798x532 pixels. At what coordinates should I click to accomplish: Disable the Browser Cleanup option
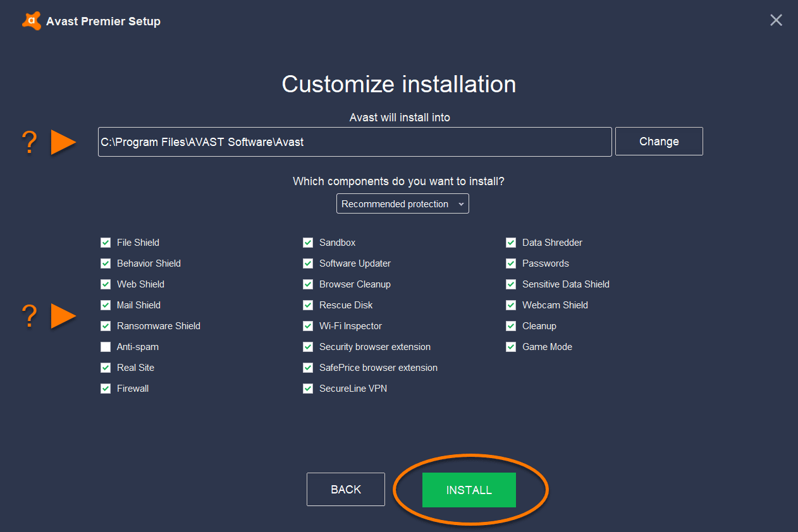point(308,284)
